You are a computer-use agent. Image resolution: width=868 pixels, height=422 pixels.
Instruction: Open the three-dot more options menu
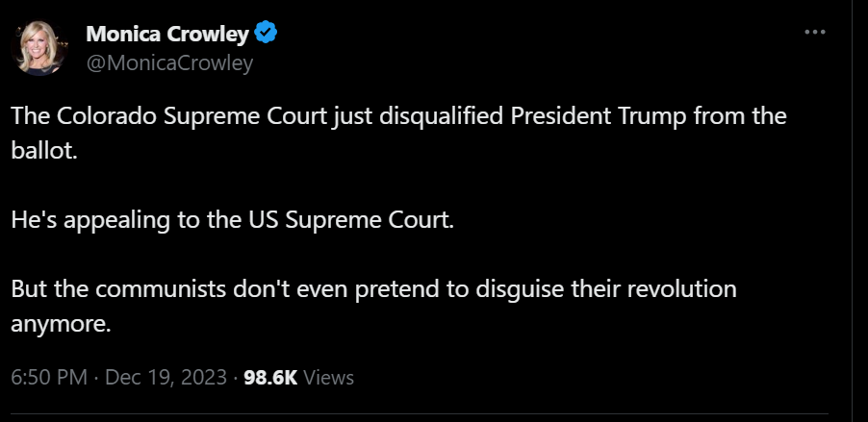point(815,32)
